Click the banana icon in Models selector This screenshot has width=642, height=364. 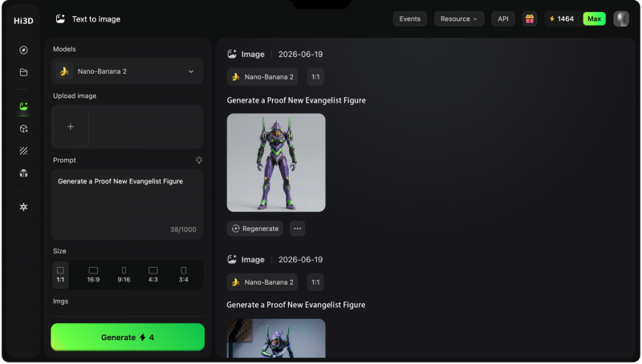click(x=64, y=71)
